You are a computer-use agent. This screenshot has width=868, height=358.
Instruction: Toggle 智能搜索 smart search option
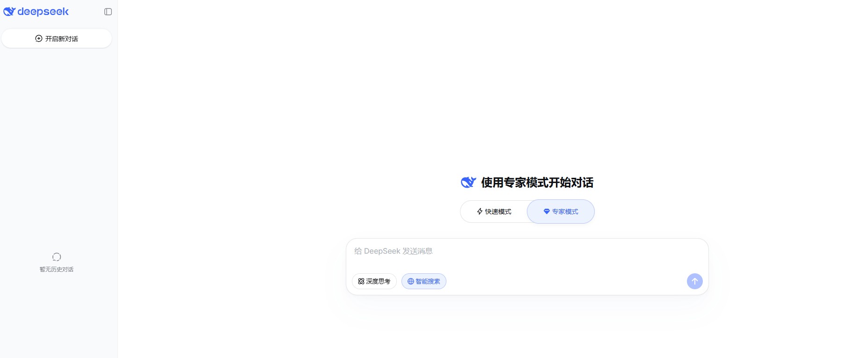[424, 281]
